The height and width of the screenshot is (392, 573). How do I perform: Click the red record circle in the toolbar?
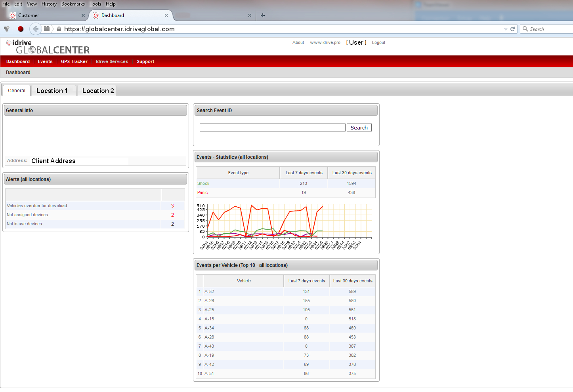click(21, 29)
